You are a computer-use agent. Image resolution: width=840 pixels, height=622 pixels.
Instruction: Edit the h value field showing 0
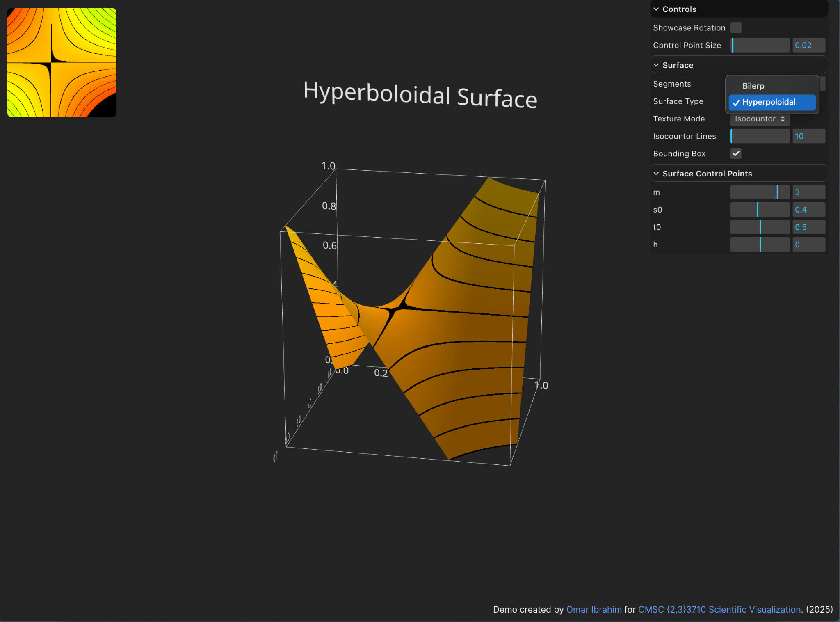[x=808, y=245]
